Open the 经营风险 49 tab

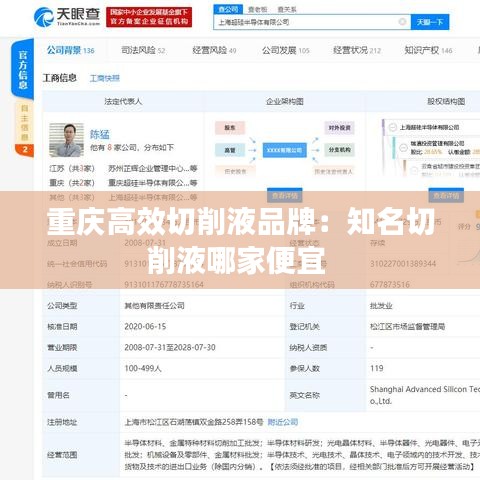point(214,50)
